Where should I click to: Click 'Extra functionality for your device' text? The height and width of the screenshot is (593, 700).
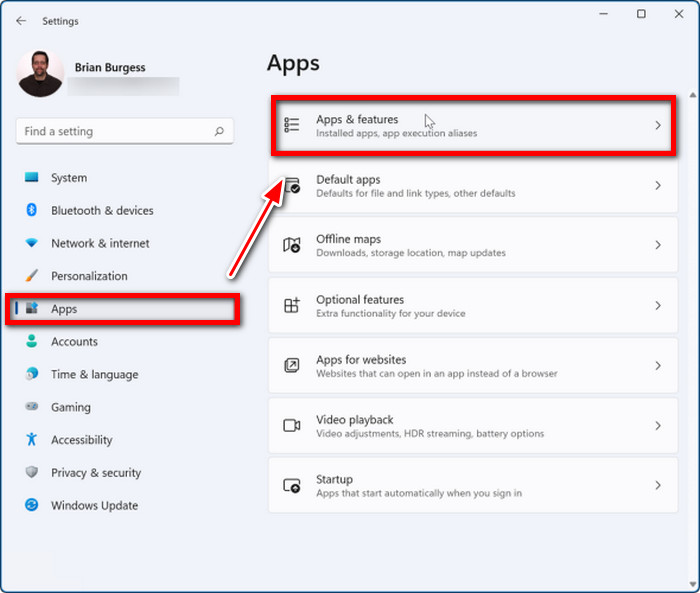coord(391,313)
